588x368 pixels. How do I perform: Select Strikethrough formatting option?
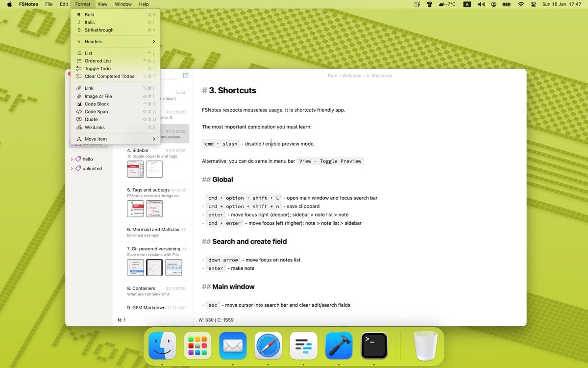(x=115, y=30)
